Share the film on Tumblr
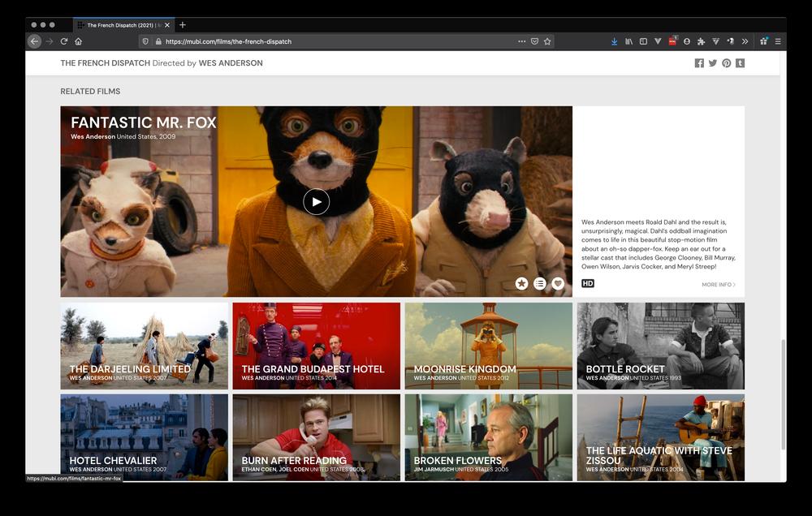Viewport: 812px width, 516px height. pos(740,63)
